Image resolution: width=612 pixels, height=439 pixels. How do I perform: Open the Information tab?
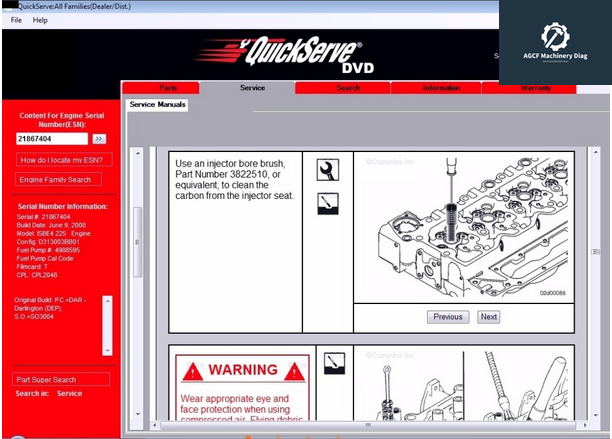[x=441, y=88]
